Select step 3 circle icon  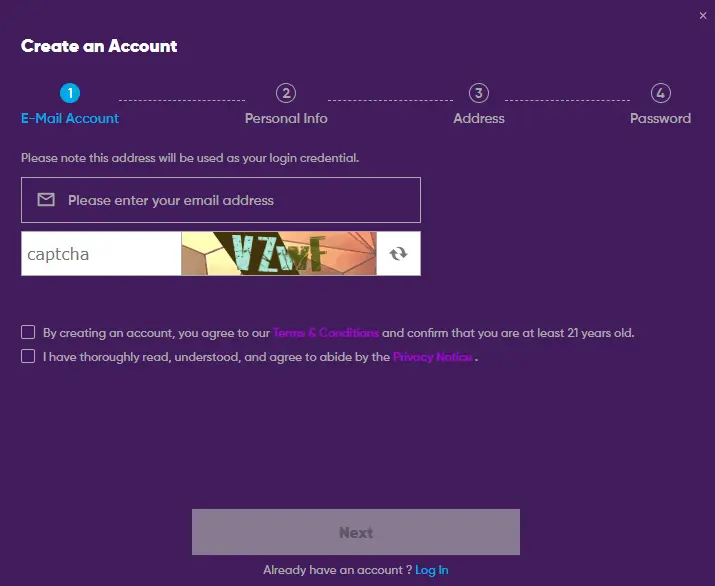coord(479,93)
